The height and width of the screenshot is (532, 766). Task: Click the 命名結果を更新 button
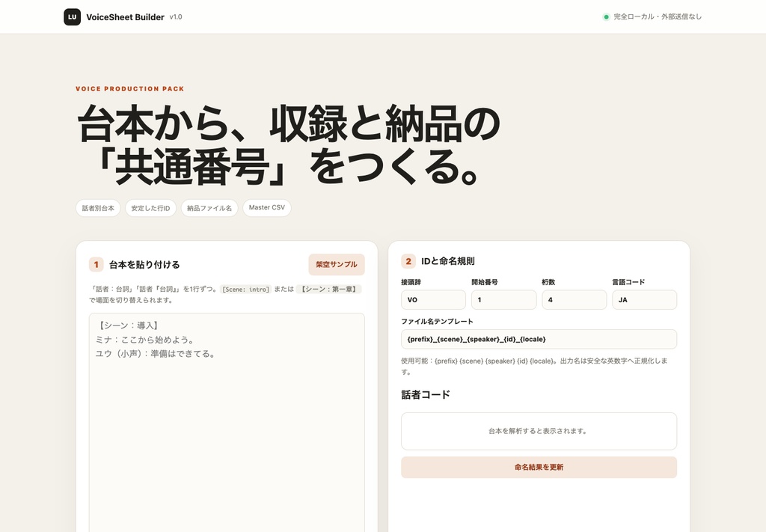pos(539,468)
